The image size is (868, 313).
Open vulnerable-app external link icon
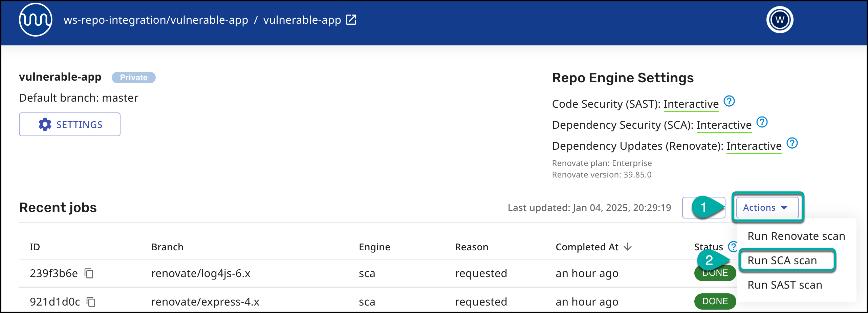pos(351,20)
